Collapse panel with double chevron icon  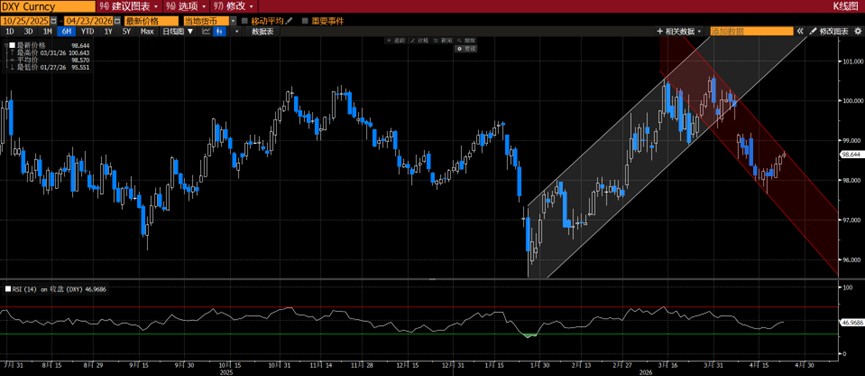click(x=799, y=31)
